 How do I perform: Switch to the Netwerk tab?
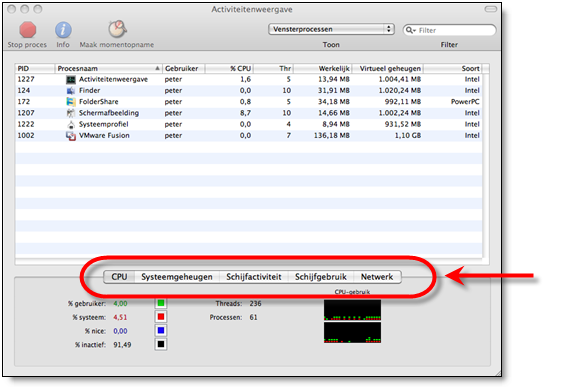tap(377, 277)
